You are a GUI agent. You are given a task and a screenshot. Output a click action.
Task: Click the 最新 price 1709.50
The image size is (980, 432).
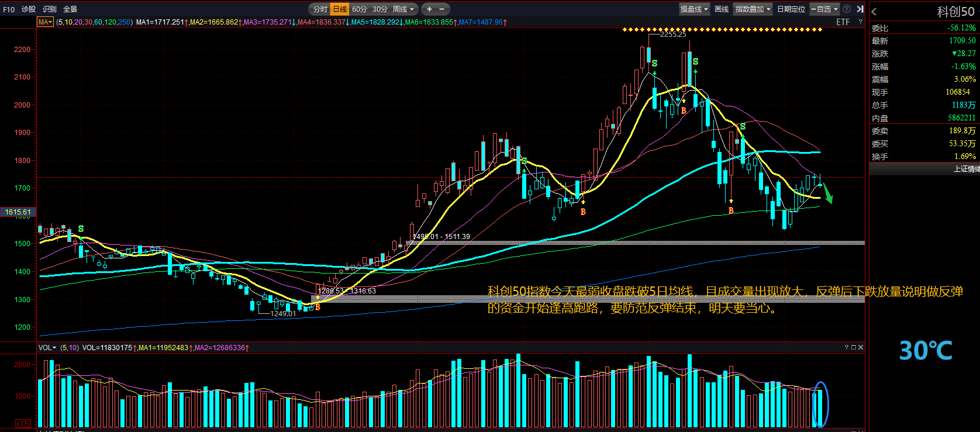[x=962, y=41]
